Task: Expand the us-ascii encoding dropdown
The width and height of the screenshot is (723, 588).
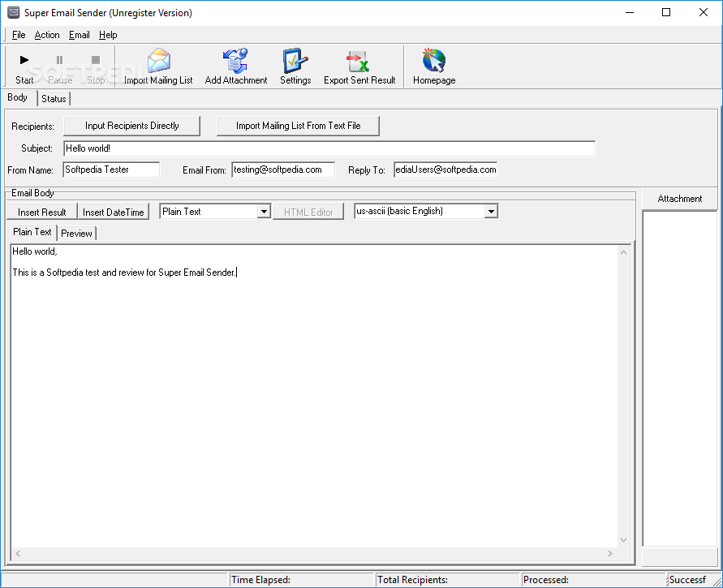Action: pyautogui.click(x=491, y=212)
